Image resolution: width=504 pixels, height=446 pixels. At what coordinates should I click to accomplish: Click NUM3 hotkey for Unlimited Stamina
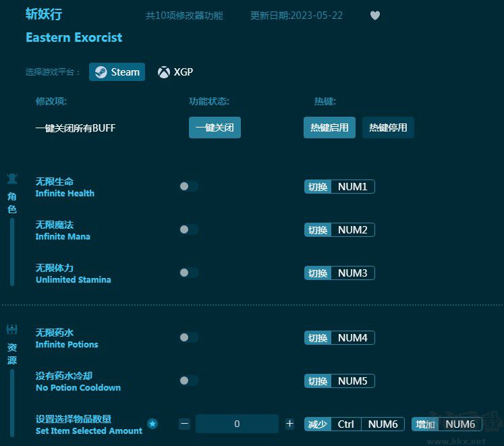(x=353, y=273)
